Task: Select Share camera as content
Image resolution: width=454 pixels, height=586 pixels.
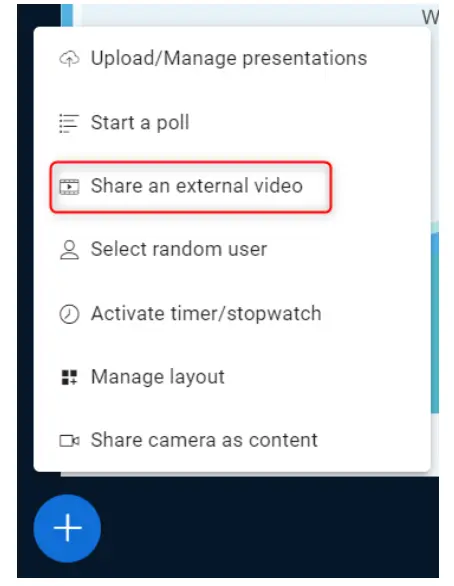Action: point(204,440)
